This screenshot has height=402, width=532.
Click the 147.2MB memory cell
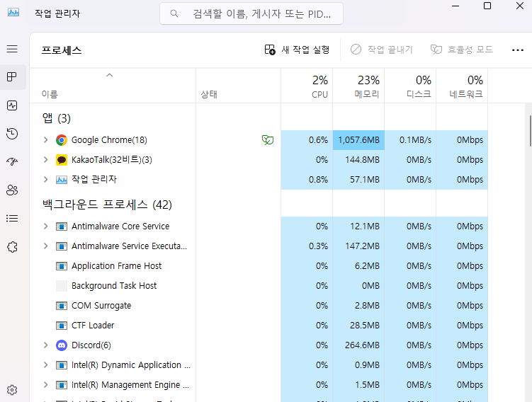tap(358, 246)
